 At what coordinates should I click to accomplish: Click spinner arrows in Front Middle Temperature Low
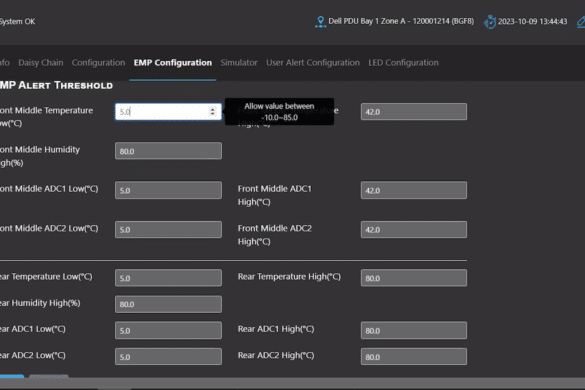point(213,112)
